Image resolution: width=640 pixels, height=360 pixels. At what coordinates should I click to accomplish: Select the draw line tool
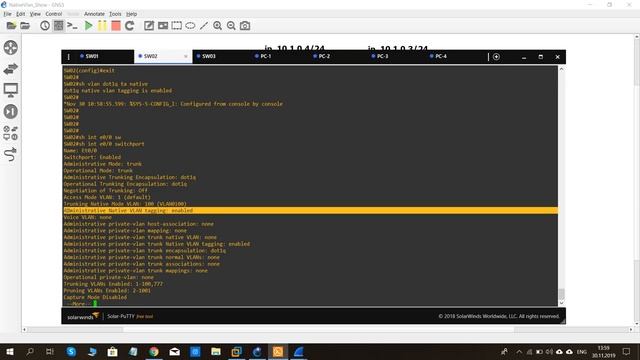pyautogui.click(x=204, y=26)
